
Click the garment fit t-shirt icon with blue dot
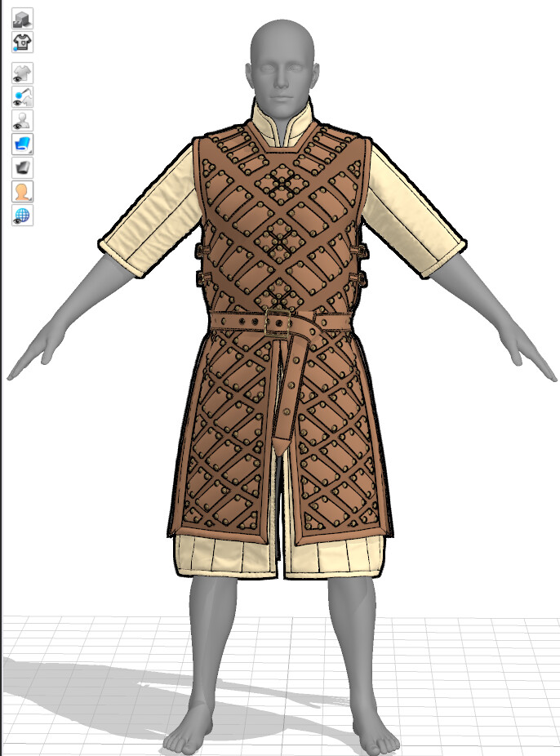22,42
